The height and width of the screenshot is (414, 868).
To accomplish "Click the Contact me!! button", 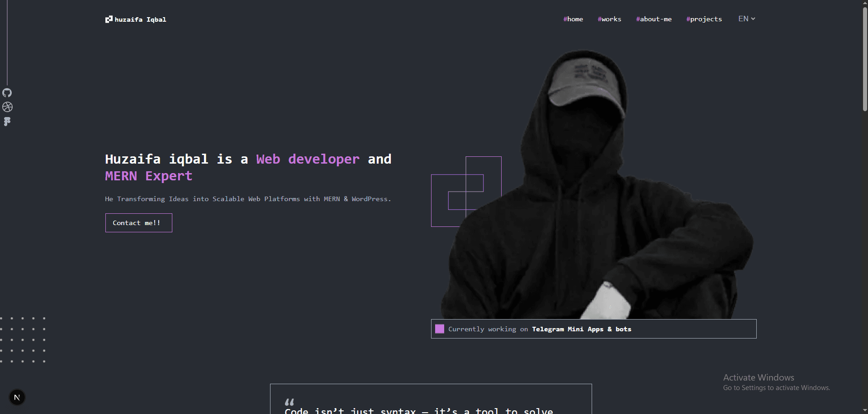I will click(139, 223).
